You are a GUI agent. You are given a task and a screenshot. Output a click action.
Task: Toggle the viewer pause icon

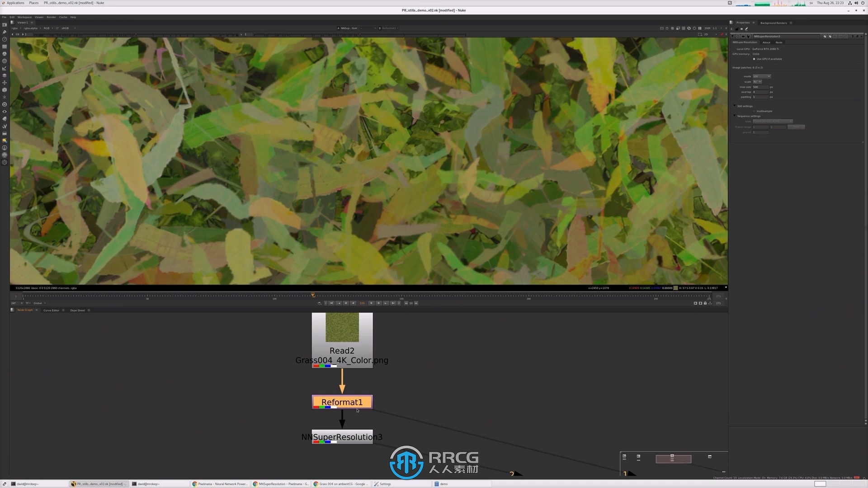700,28
